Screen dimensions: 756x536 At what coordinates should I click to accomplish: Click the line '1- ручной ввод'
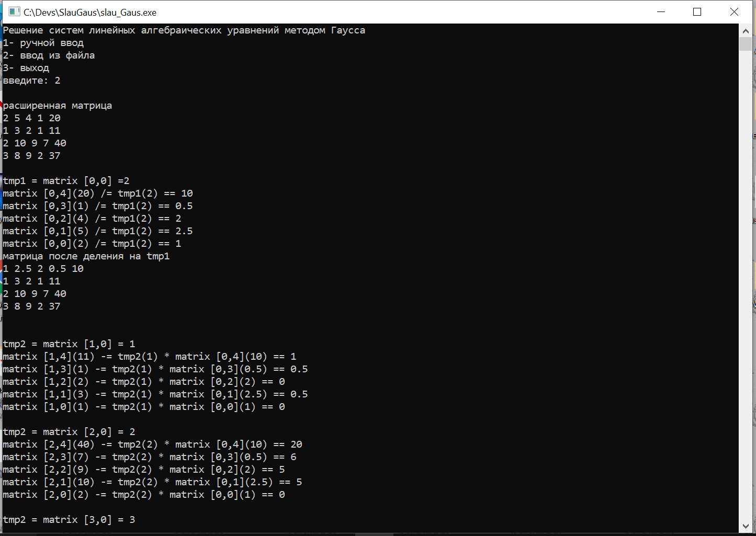coord(43,43)
